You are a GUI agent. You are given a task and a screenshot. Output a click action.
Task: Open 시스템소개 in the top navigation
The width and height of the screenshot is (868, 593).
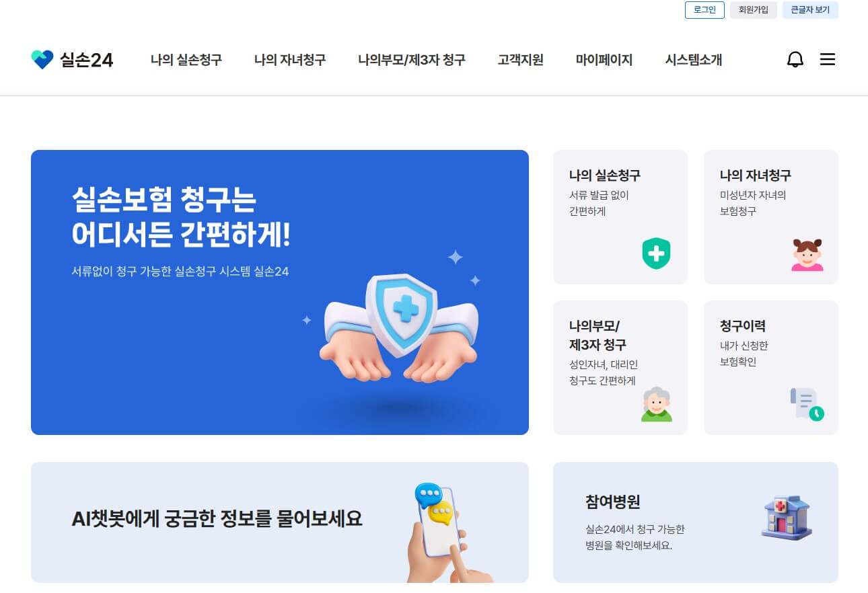coord(694,60)
